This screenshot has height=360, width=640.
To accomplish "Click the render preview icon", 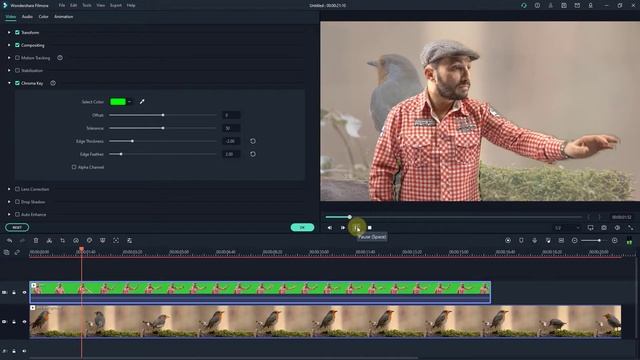I will [508, 241].
